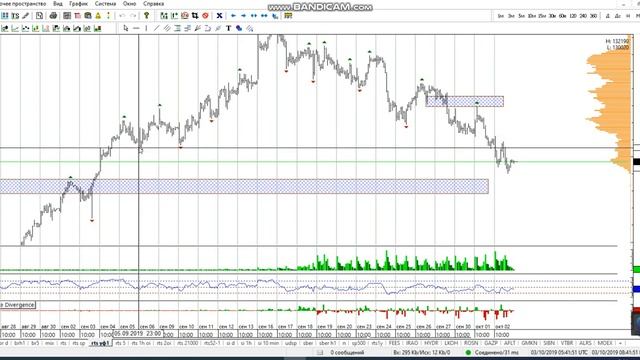This screenshot has width=640, height=360.
Task: Select the vertical line drawing tool
Action: 146,28
